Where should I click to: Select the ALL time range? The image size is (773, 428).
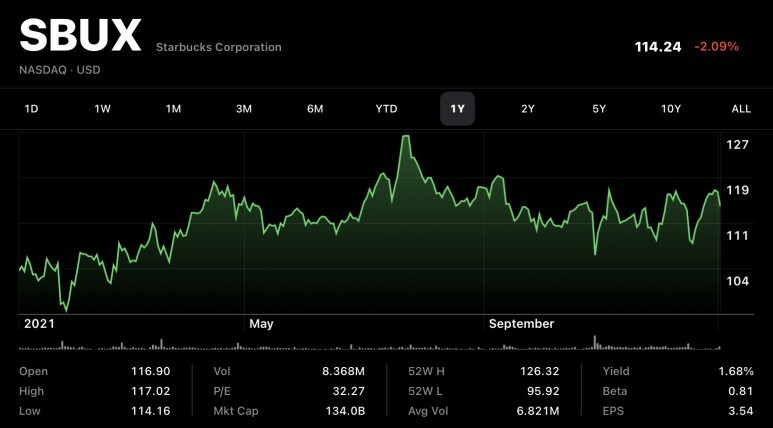pos(741,109)
